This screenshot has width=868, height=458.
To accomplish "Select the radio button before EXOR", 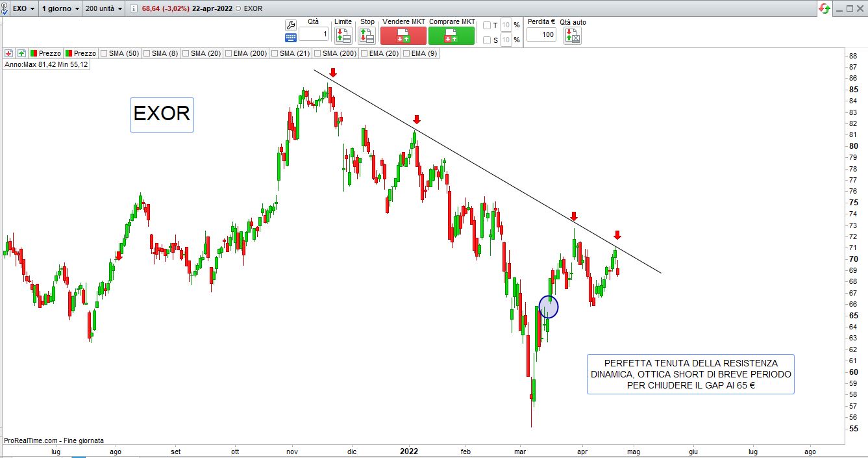I will point(238,9).
